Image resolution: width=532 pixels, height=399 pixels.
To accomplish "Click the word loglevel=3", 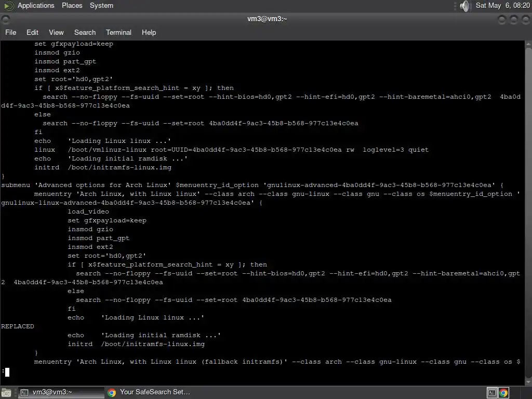I will point(383,150).
